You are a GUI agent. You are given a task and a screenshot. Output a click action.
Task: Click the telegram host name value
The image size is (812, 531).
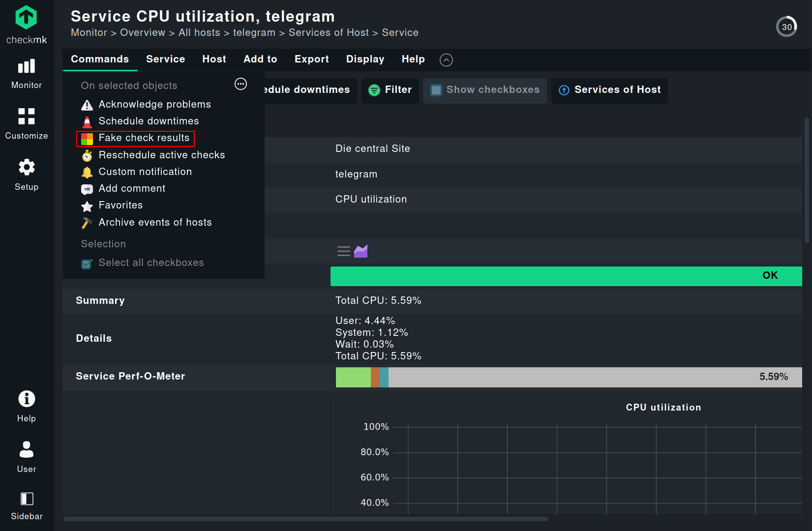point(357,175)
